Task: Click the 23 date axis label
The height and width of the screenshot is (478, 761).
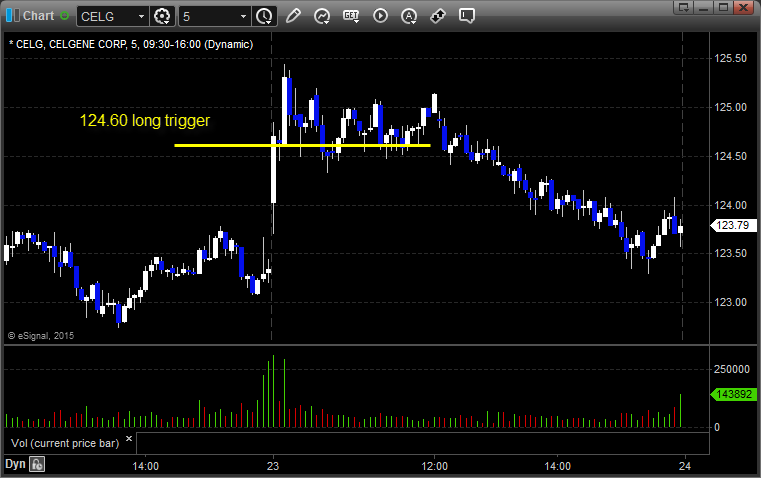Action: point(273,466)
